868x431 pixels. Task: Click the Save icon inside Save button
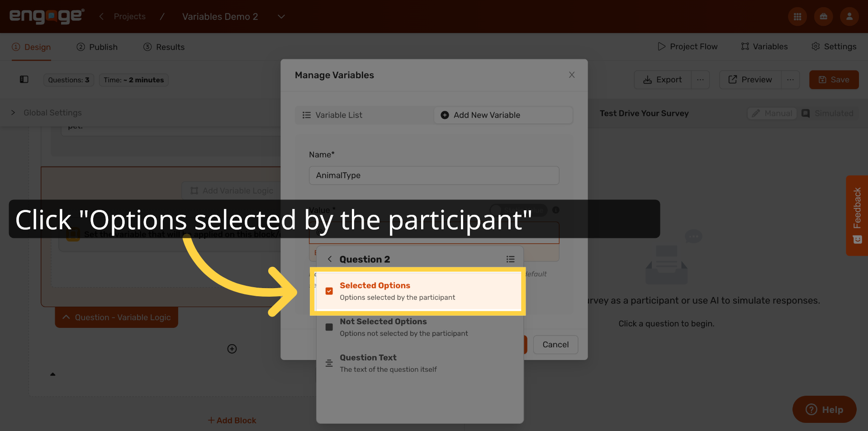pos(822,80)
